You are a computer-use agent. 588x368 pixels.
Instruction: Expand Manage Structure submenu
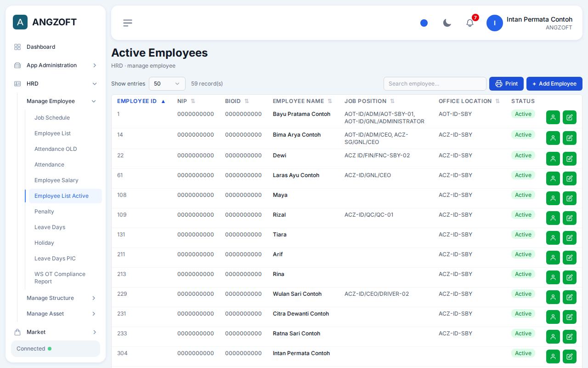tap(62, 298)
